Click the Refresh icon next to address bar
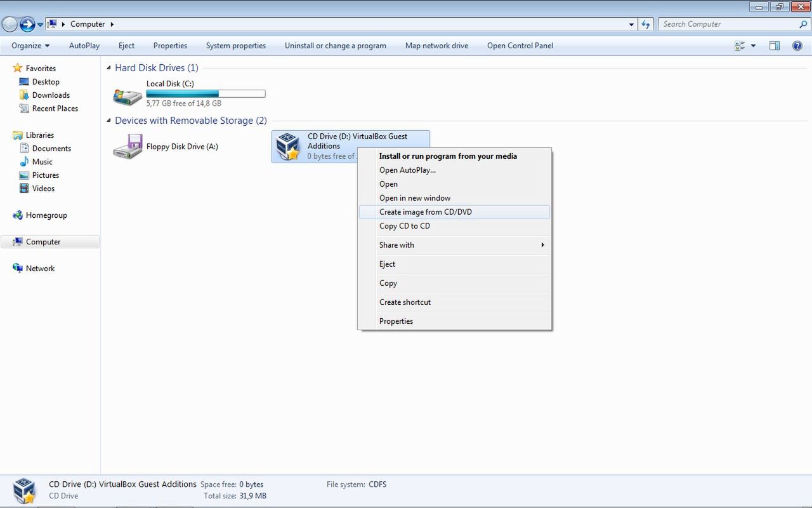 645,23
